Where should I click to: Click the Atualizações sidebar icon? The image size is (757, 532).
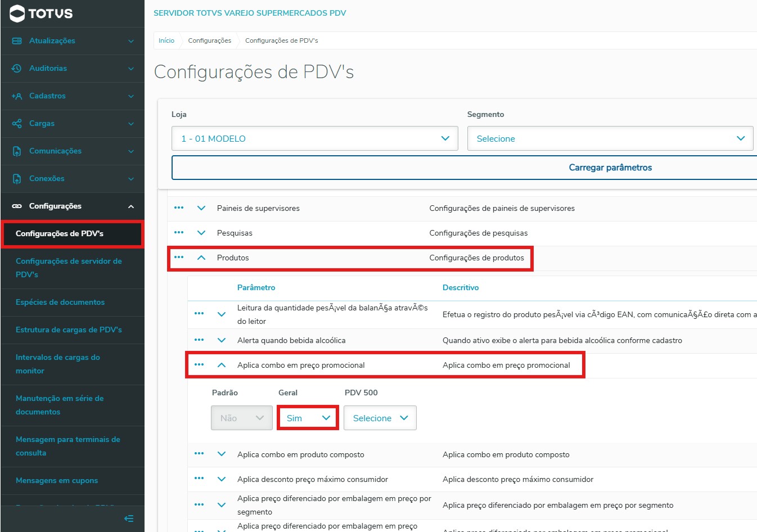pos(17,41)
